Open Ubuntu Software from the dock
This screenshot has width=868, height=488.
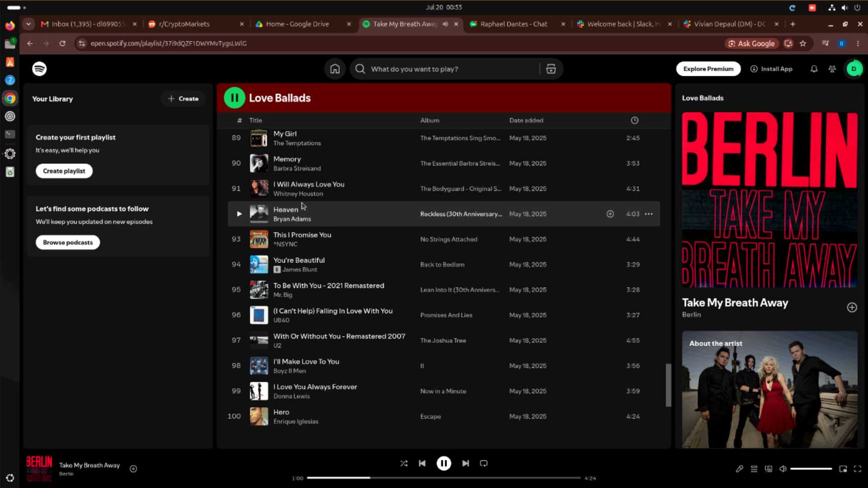pos(10,62)
